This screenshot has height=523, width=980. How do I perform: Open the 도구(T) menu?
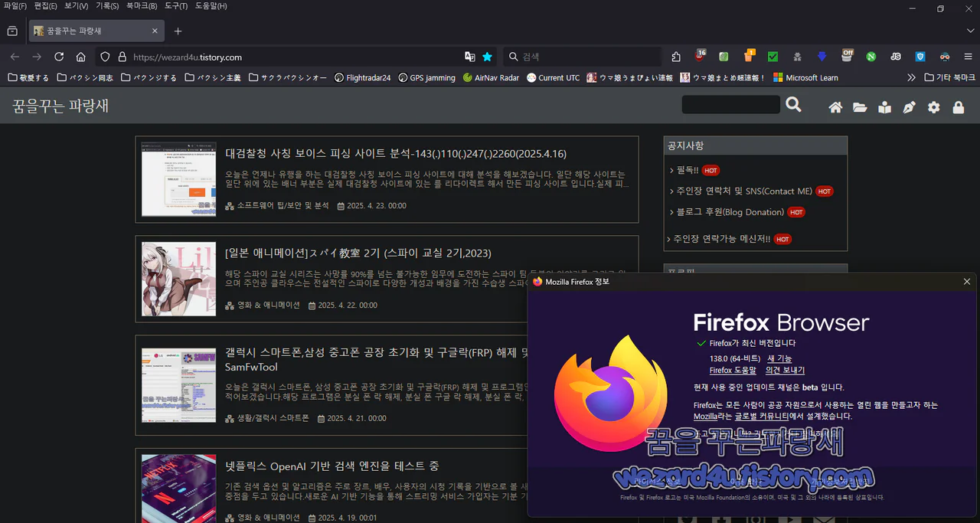[x=176, y=6]
